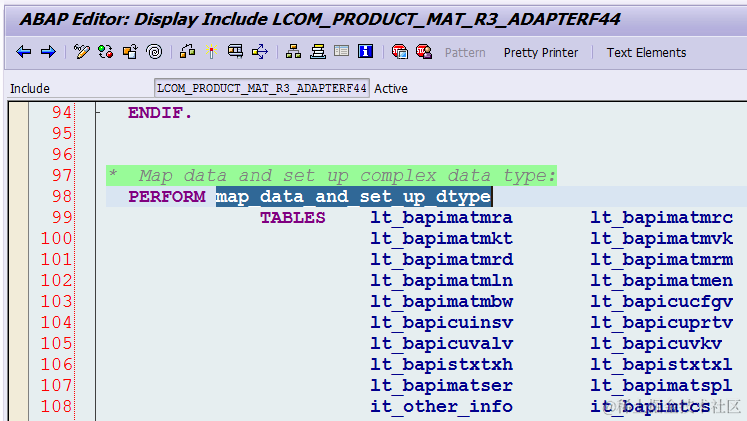Click the Pretty Printer button

coord(541,52)
